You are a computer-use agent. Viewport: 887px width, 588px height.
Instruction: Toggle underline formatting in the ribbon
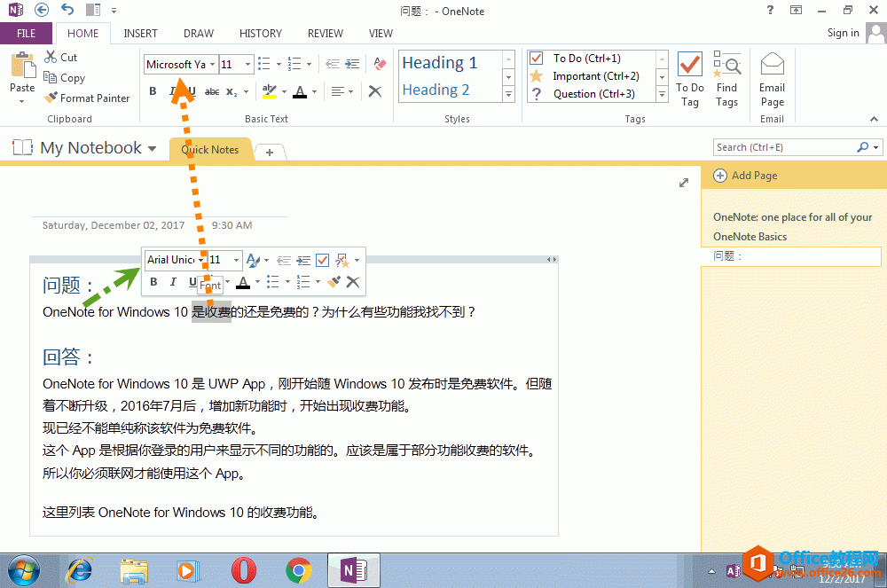[x=192, y=90]
